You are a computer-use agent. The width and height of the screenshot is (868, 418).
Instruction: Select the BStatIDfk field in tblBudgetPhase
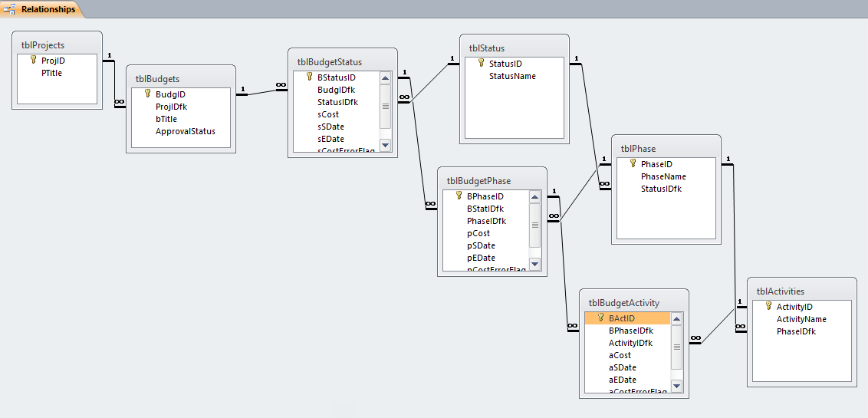coord(485,208)
